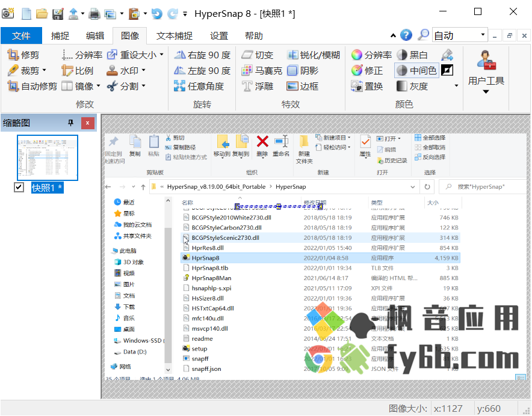Click the 裁剪 crop button
Image resolution: width=532 pixels, height=416 pixels.
point(23,71)
